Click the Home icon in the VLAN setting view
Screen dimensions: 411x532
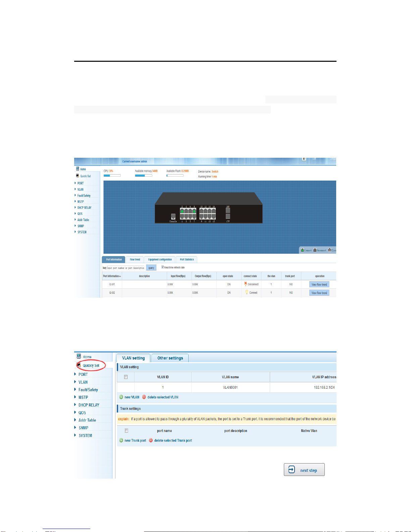coord(79,356)
